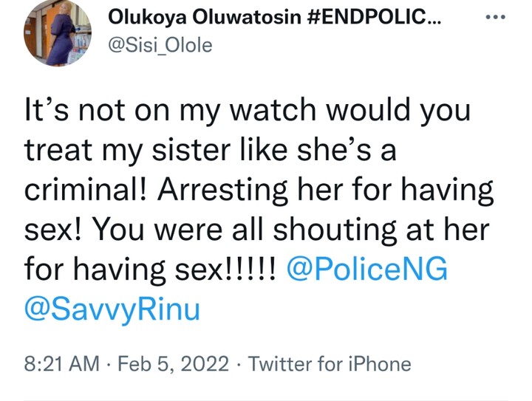532x401 pixels.
Task: Click the phrase "Arresting her for having"
Action: coord(315,192)
